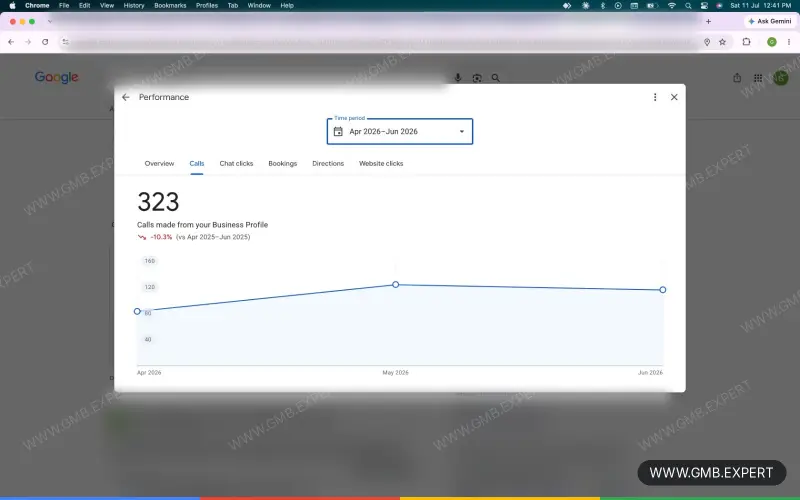Image resolution: width=800 pixels, height=500 pixels.
Task: Navigate back in Chrome
Action: (11, 42)
